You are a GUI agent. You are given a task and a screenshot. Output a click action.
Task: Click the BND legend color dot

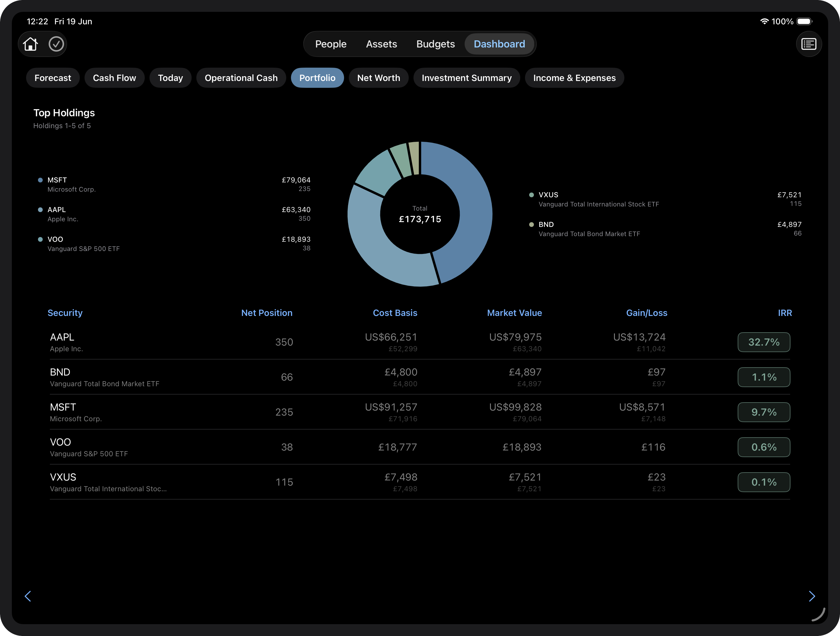coord(531,224)
